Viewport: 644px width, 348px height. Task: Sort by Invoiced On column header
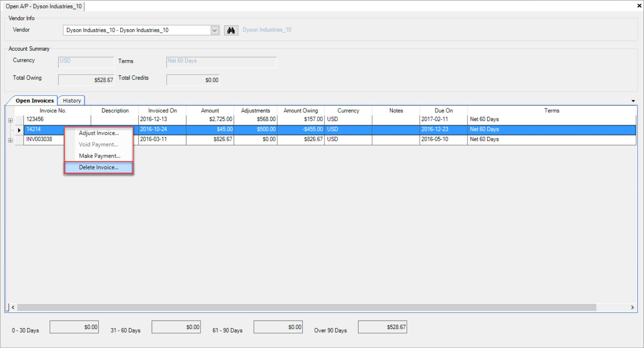pyautogui.click(x=162, y=110)
